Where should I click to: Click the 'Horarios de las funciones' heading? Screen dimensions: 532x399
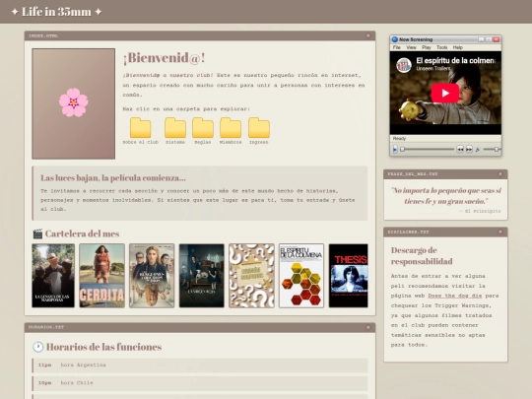pyautogui.click(x=103, y=347)
